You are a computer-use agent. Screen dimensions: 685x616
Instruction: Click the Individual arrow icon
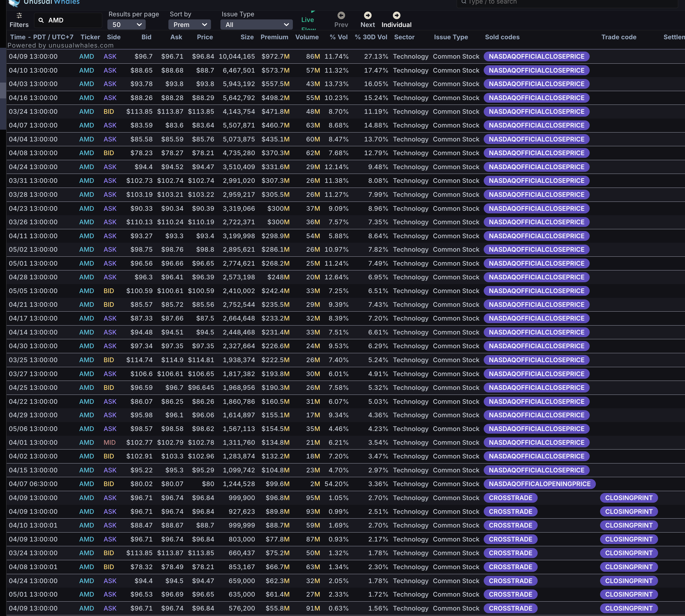396,16
